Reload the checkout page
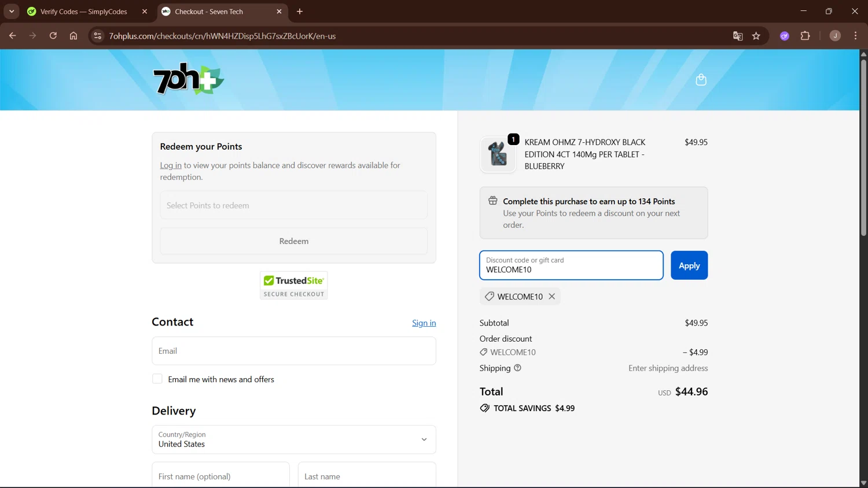This screenshot has height=488, width=868. pyautogui.click(x=53, y=36)
